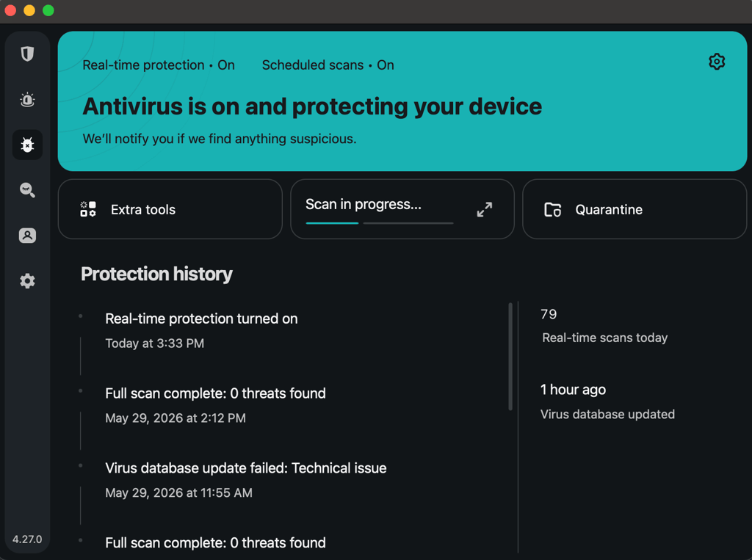752x560 pixels.
Task: Open the Extra tools card
Action: click(170, 209)
